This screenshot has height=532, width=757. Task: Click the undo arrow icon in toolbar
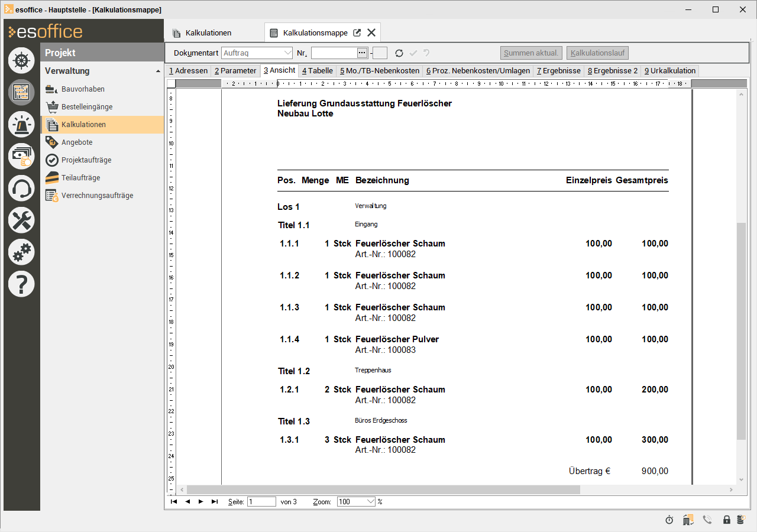(426, 53)
